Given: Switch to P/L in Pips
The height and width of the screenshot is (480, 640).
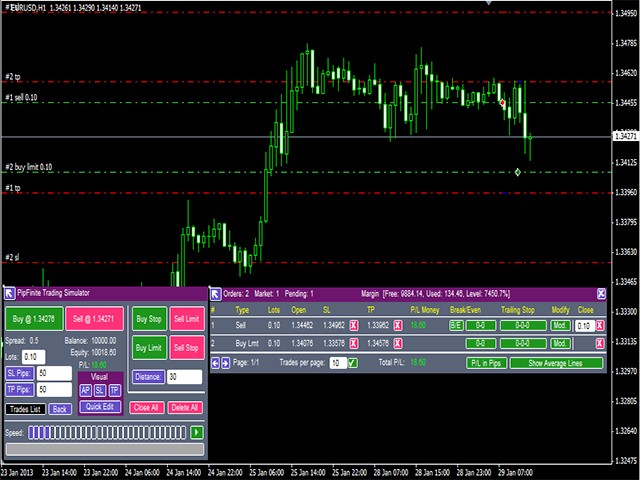Looking at the screenshot, I should click(x=487, y=363).
